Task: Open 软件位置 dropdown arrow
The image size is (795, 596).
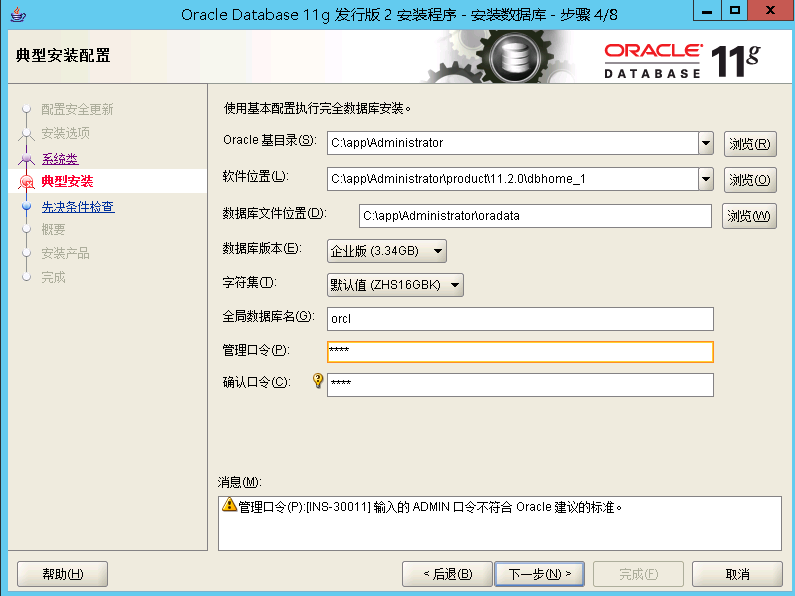Action: tap(706, 179)
